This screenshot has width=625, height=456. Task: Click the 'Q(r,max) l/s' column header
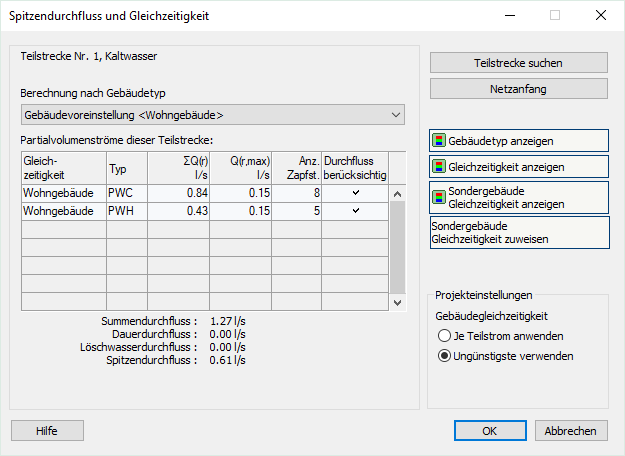click(240, 168)
